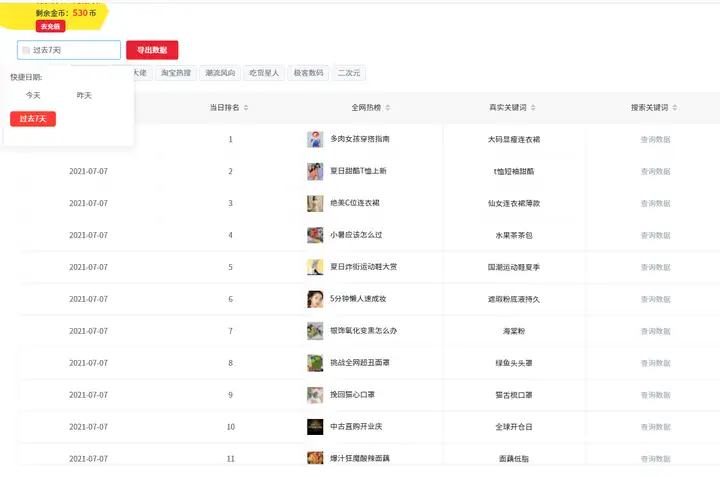Choose 今天 quick date option

pyautogui.click(x=33, y=95)
